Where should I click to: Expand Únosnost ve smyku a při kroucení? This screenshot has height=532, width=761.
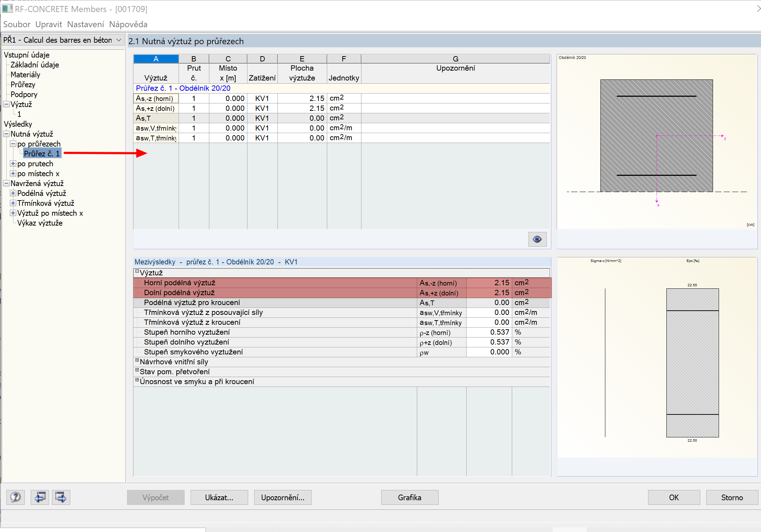pos(137,380)
